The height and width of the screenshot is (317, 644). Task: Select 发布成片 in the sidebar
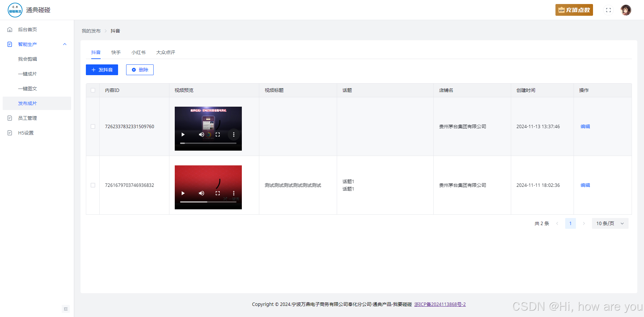[x=37, y=103]
